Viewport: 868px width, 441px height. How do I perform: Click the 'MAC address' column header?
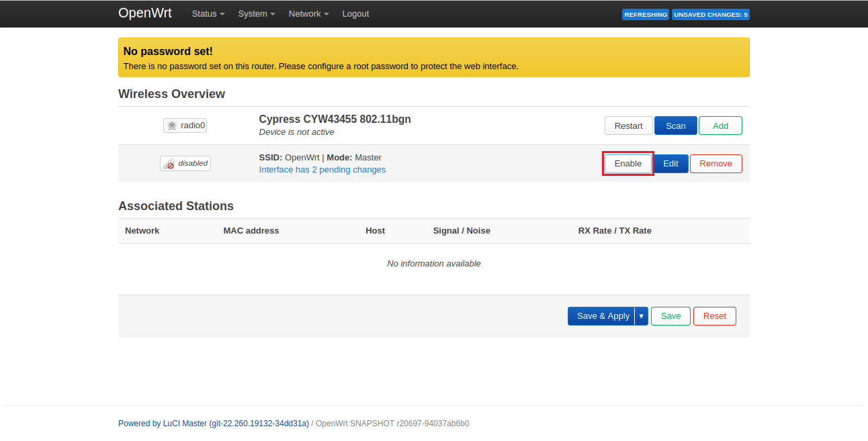point(251,230)
